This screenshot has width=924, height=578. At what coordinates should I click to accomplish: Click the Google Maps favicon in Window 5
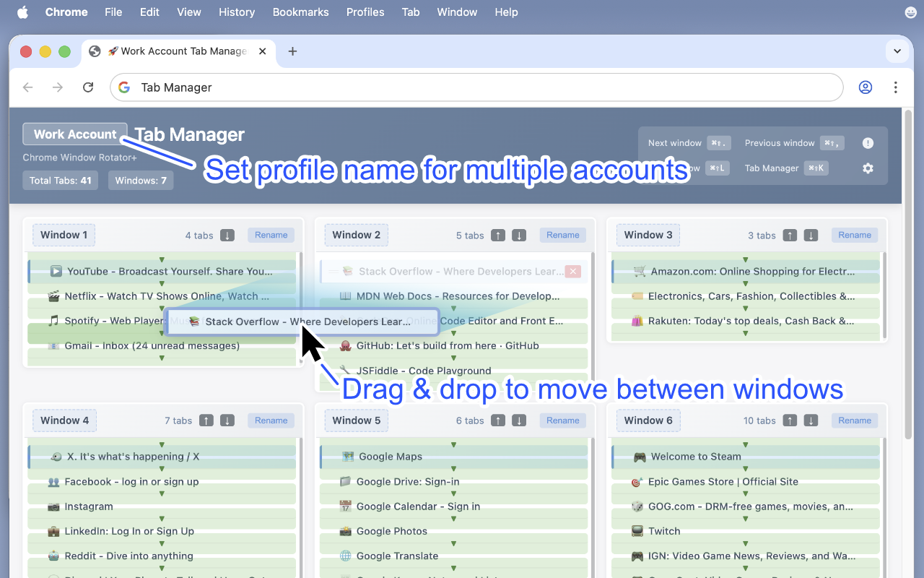(348, 457)
